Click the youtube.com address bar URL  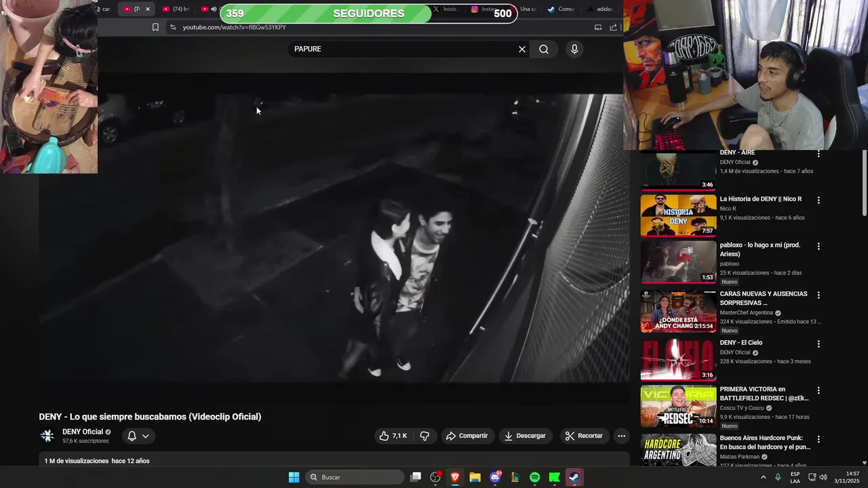pos(234,27)
